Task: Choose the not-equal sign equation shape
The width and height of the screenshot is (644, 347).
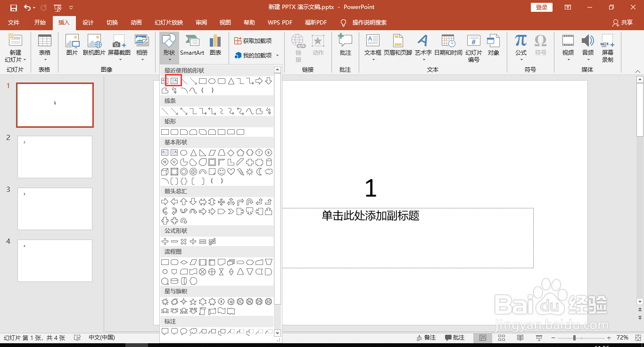Action: [x=212, y=241]
